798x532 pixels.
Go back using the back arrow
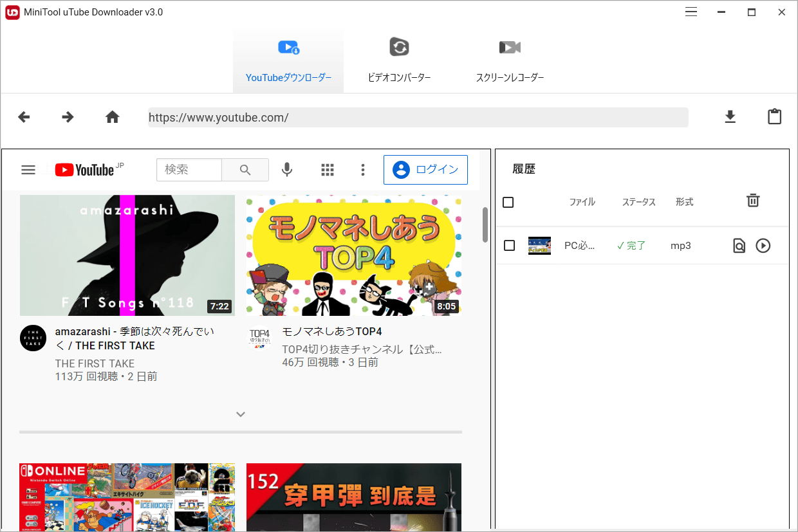coord(24,117)
